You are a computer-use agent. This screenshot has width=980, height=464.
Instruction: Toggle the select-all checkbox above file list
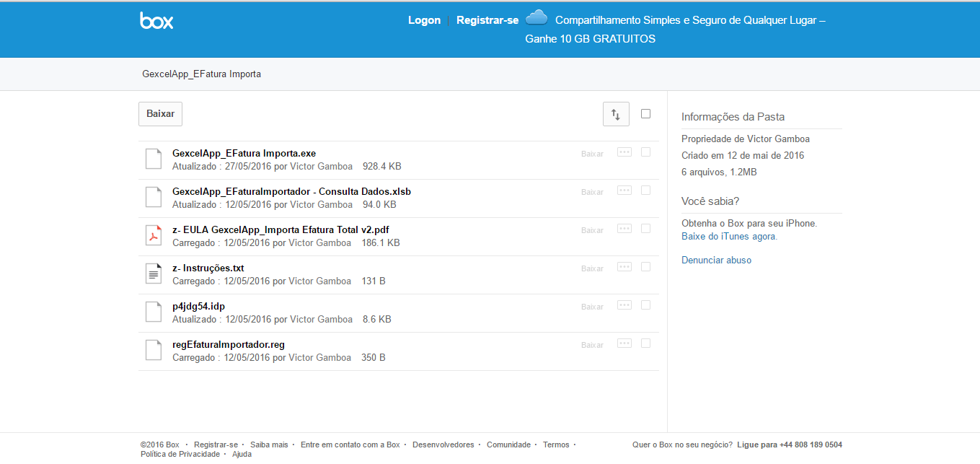click(x=645, y=113)
